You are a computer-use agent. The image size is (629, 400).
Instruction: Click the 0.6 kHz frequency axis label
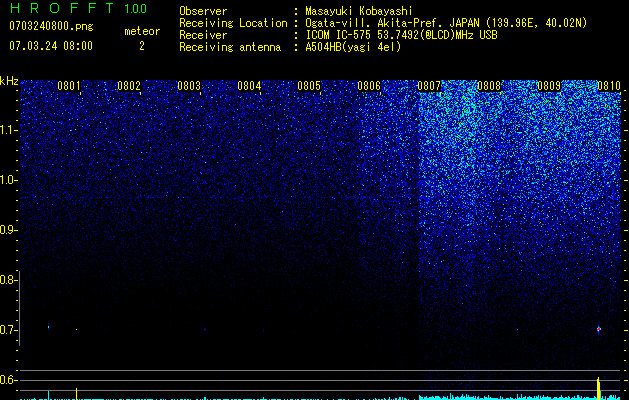click(x=8, y=380)
